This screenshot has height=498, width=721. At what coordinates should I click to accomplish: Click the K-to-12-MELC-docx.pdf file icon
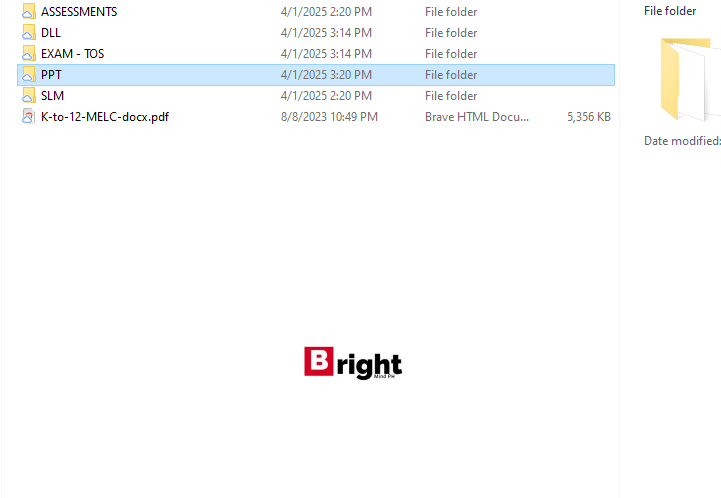[x=28, y=117]
